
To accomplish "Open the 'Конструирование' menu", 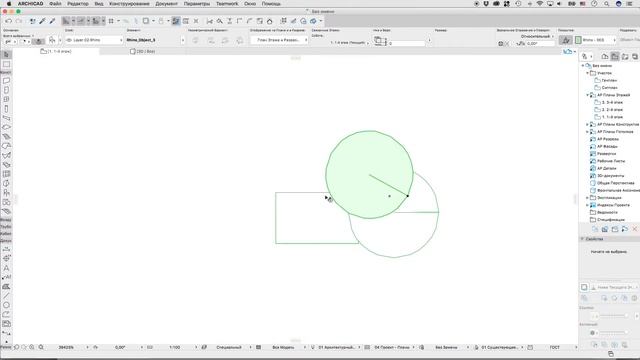I will (129, 4).
